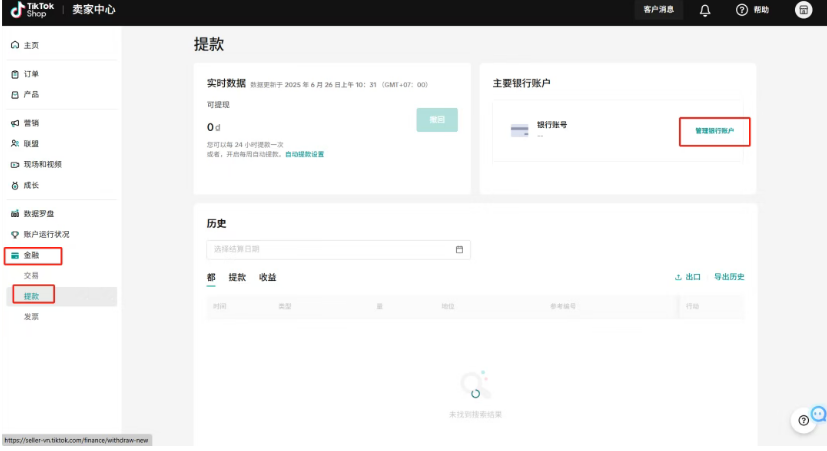
Task: Click the megaphone icon next to 营销
Action: 15,123
